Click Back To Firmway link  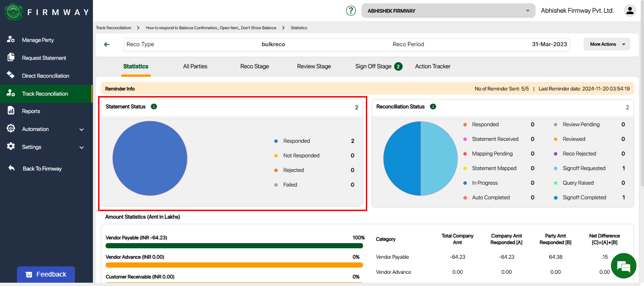click(42, 169)
